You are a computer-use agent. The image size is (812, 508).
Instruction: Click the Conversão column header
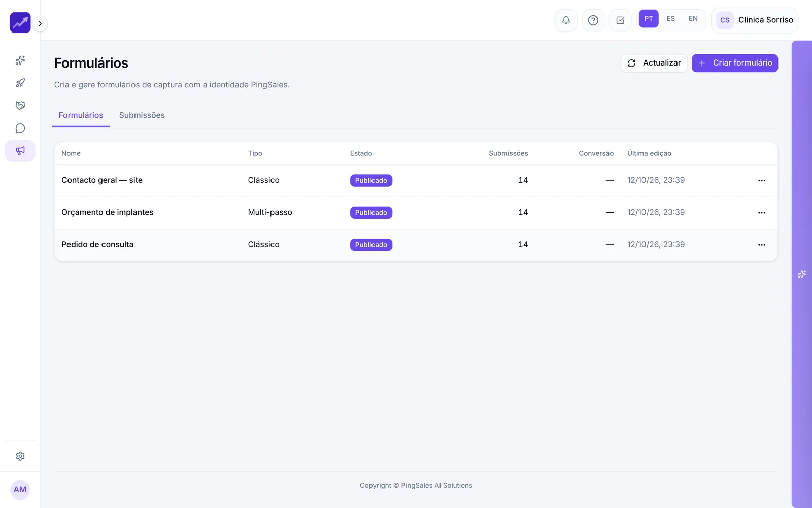(x=596, y=153)
